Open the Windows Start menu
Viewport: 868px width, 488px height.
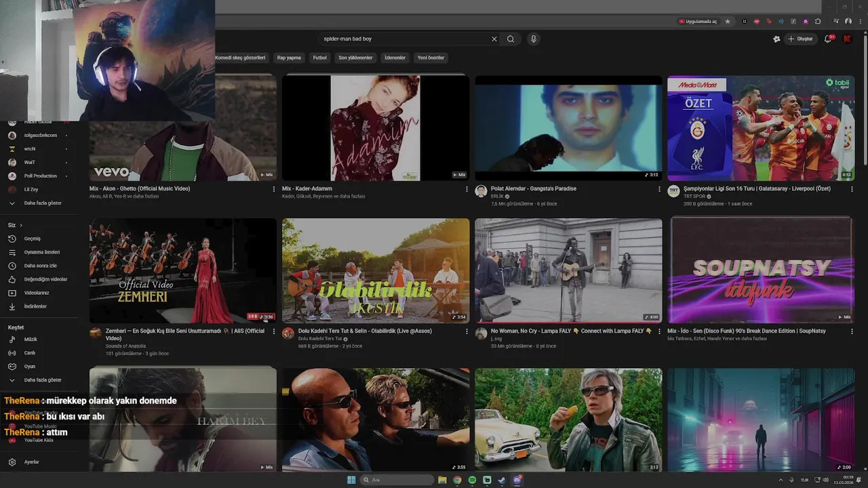point(351,480)
